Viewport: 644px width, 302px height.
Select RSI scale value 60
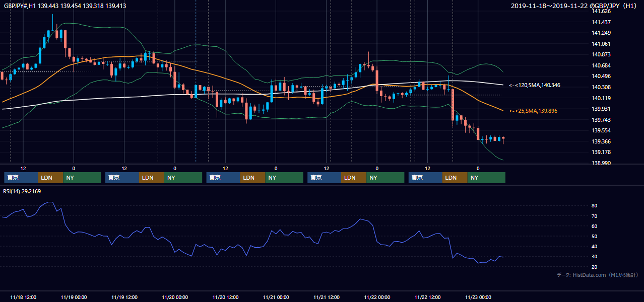click(x=595, y=226)
